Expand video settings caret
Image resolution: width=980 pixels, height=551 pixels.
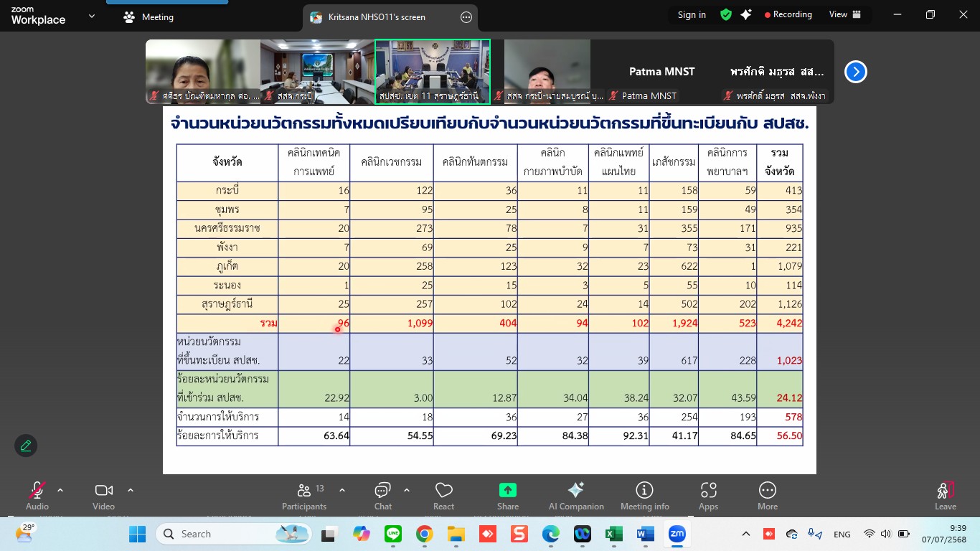(x=131, y=490)
